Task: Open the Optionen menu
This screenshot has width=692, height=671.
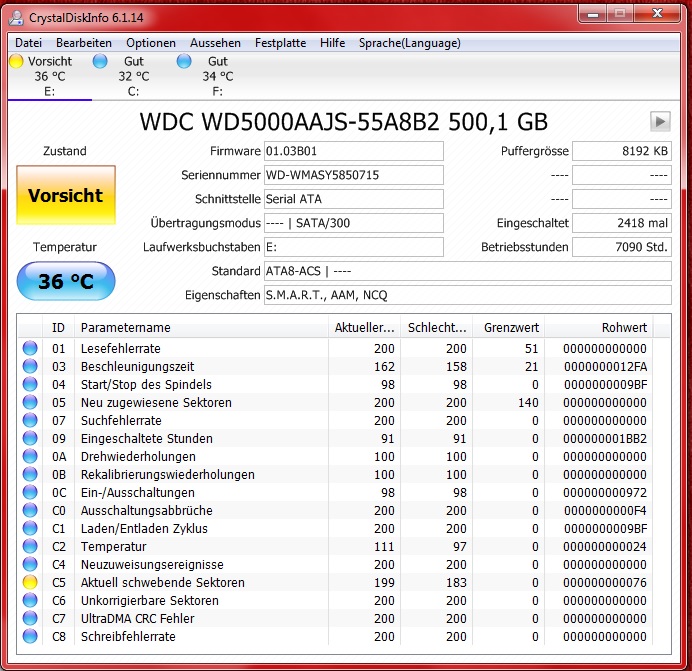Action: (x=151, y=43)
